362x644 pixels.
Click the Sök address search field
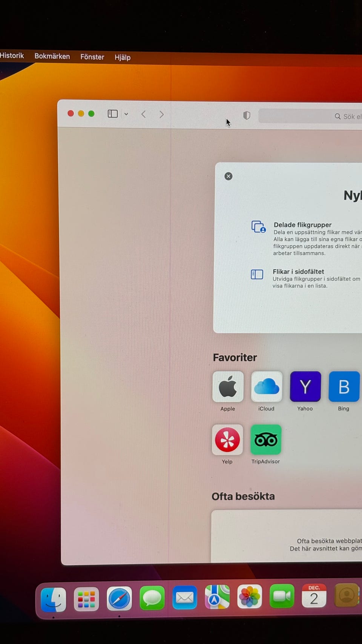point(310,116)
